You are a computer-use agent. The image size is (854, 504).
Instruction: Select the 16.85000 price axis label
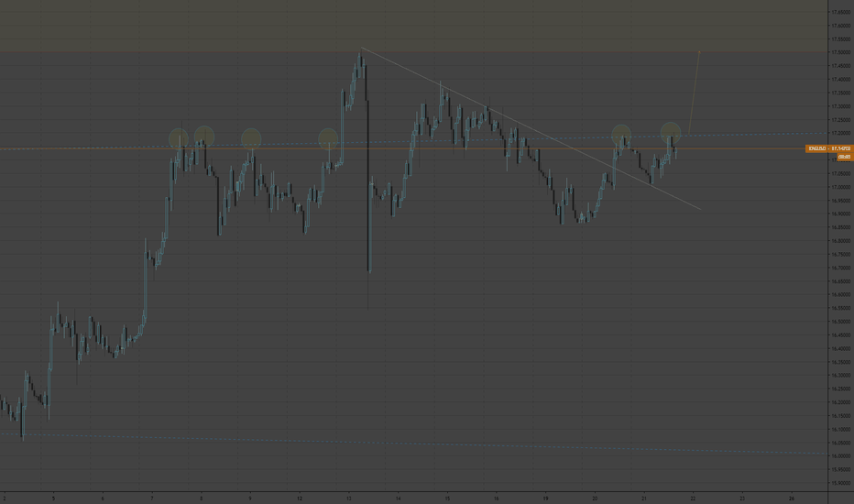click(x=841, y=227)
